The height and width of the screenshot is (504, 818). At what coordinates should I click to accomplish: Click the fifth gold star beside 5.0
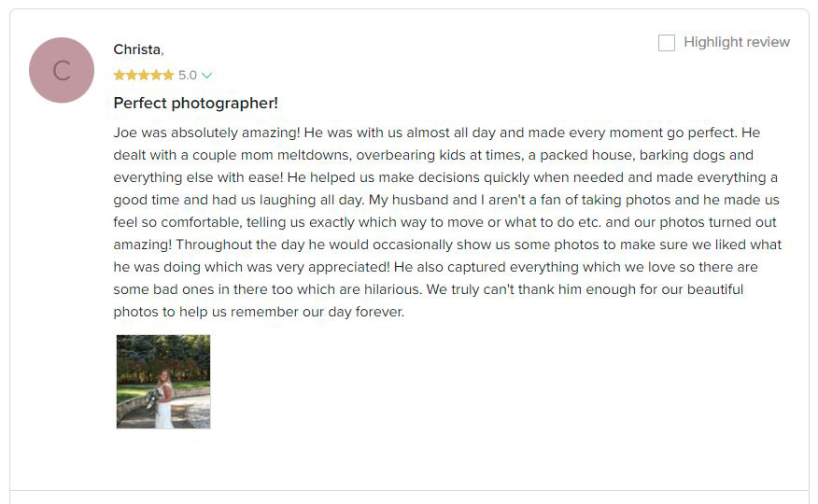click(167, 75)
